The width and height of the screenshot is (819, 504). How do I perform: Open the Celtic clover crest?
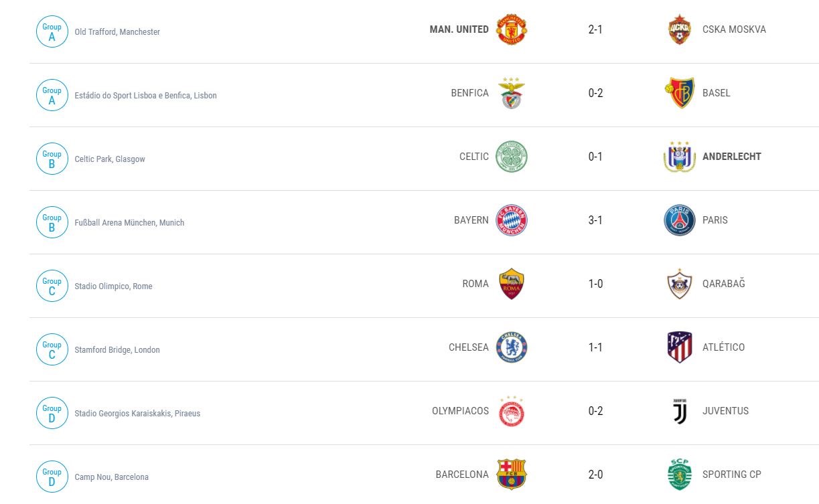point(512,157)
